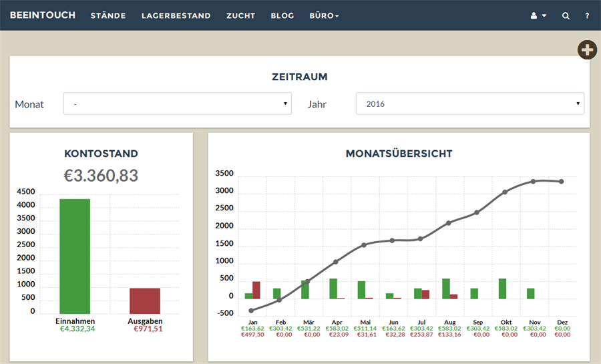Go to the Lagerbestand page
Screen dimensions: 601x364
coord(176,16)
